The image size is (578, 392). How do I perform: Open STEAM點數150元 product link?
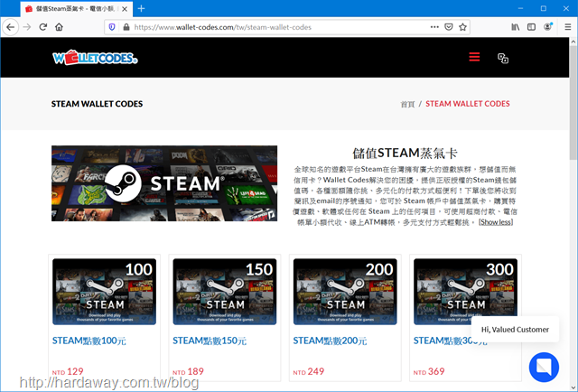click(210, 341)
